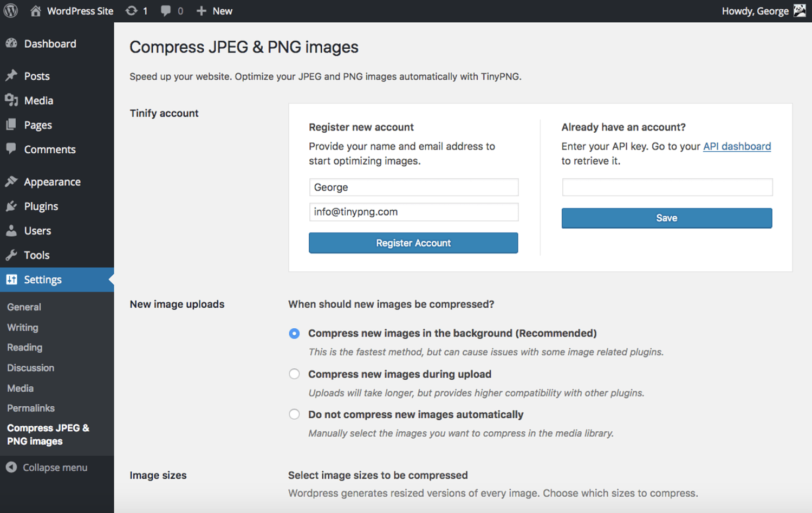Open the comments bubble icon in toolbar
This screenshot has height=513, width=812.
pyautogui.click(x=166, y=11)
